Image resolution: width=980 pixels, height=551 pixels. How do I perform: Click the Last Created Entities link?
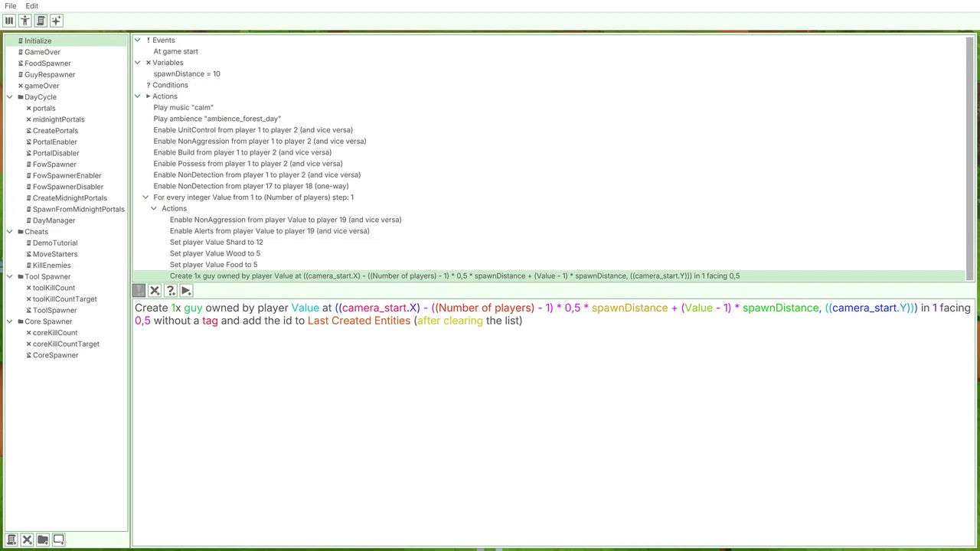click(x=359, y=321)
